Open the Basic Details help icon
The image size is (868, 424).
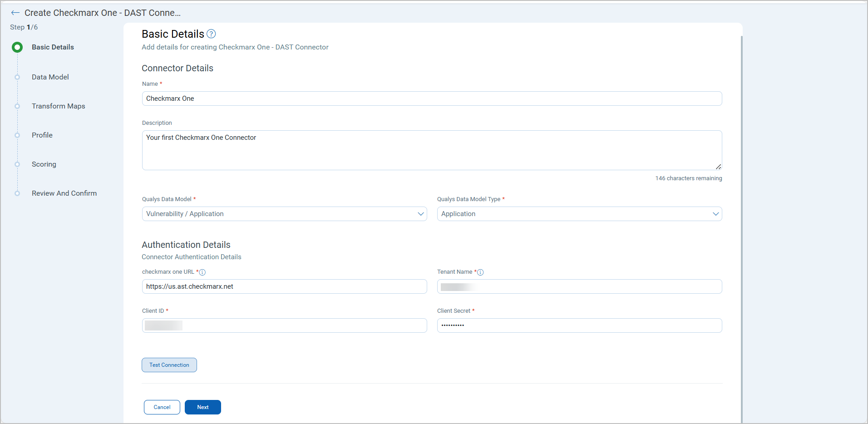[211, 34]
